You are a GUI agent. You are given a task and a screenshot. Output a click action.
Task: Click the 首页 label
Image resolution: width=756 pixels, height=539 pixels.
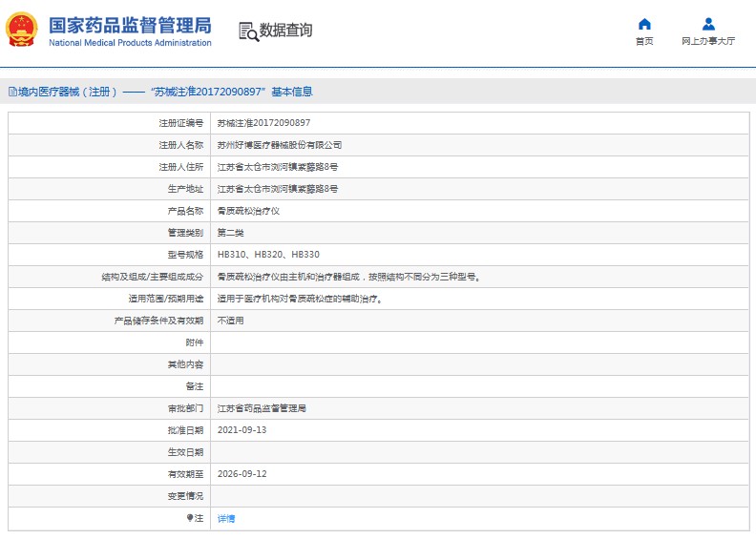[x=644, y=41]
